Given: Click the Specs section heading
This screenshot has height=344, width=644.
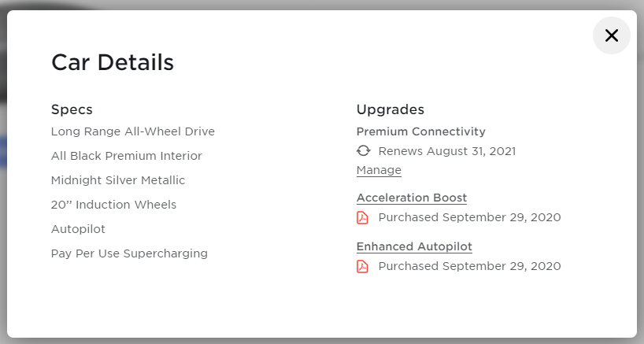Looking at the screenshot, I should [72, 109].
